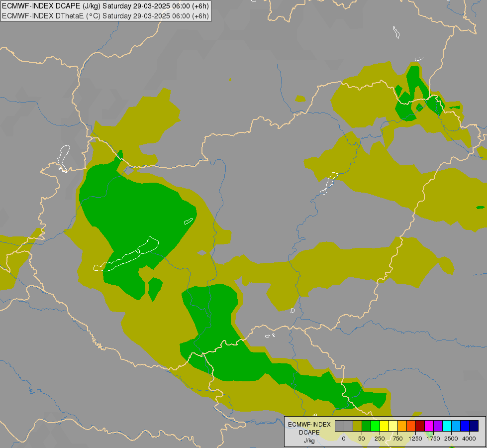Click the legend value '50'
The height and width of the screenshot is (448, 487).
coord(362,439)
